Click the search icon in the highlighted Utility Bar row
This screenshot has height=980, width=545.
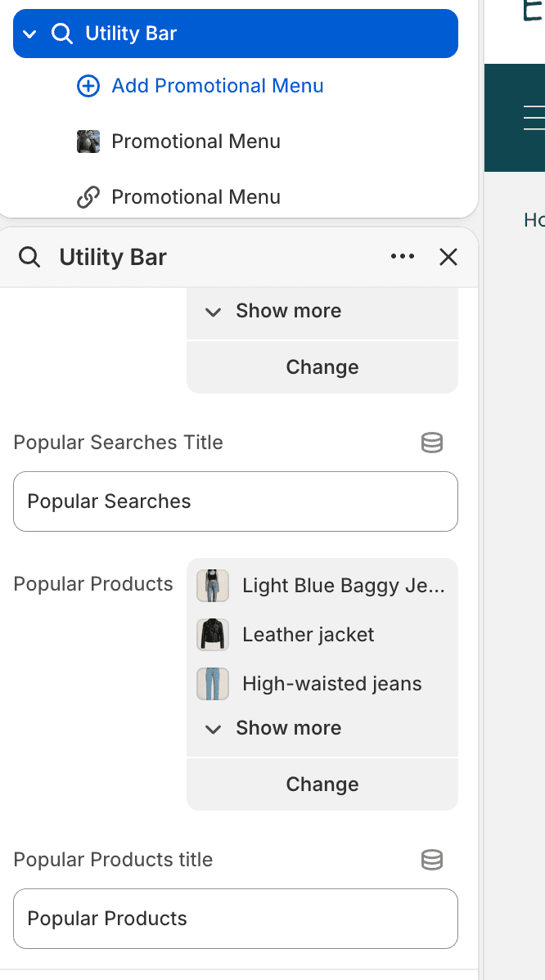coord(61,33)
